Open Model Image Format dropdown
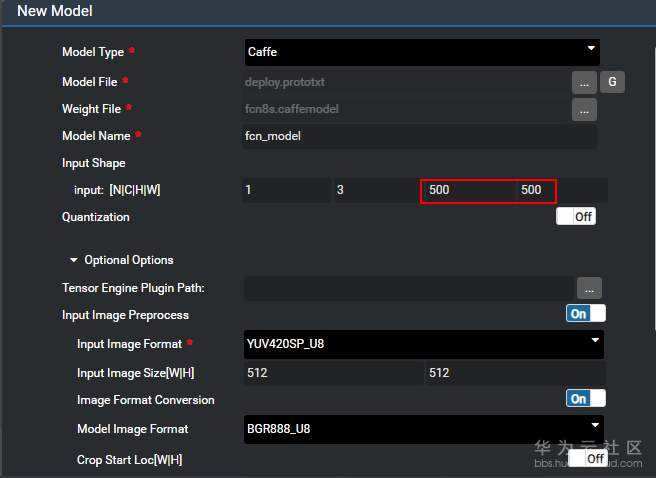The height and width of the screenshot is (478, 656). point(423,429)
